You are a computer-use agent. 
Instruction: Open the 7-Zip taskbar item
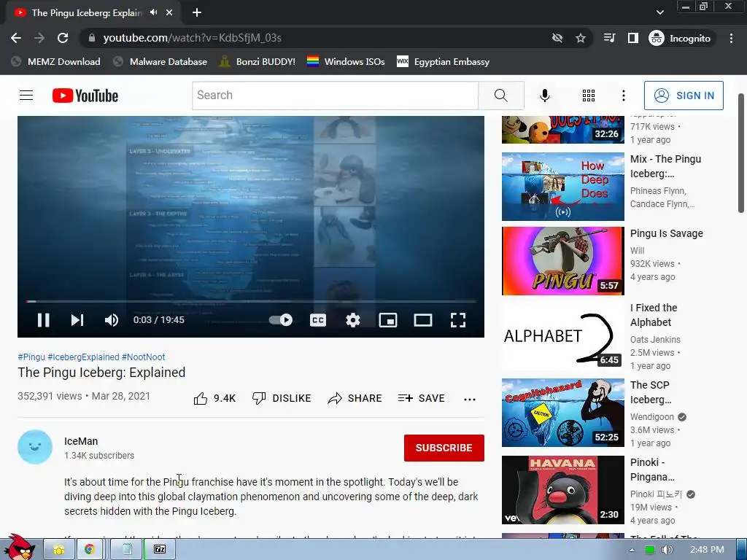(160, 550)
